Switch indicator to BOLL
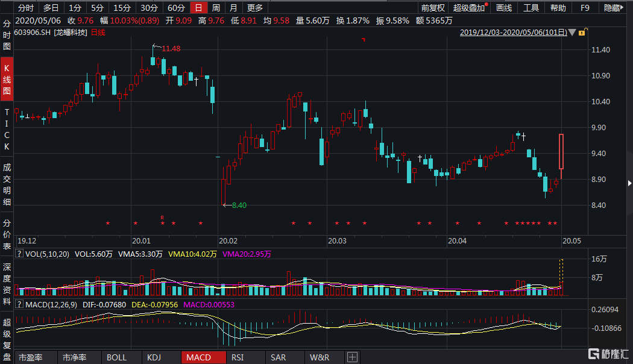This screenshot has height=364, width=633. point(117,357)
